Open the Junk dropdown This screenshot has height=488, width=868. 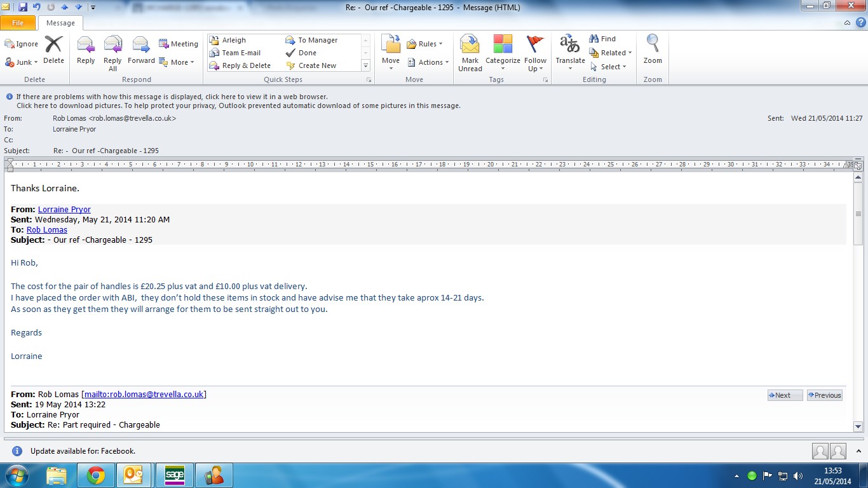click(x=22, y=62)
